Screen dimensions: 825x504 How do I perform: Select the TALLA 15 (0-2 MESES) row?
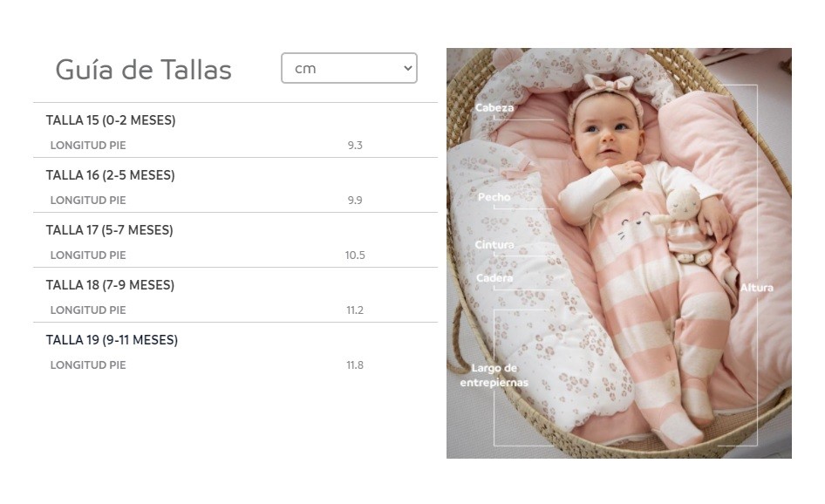point(111,120)
